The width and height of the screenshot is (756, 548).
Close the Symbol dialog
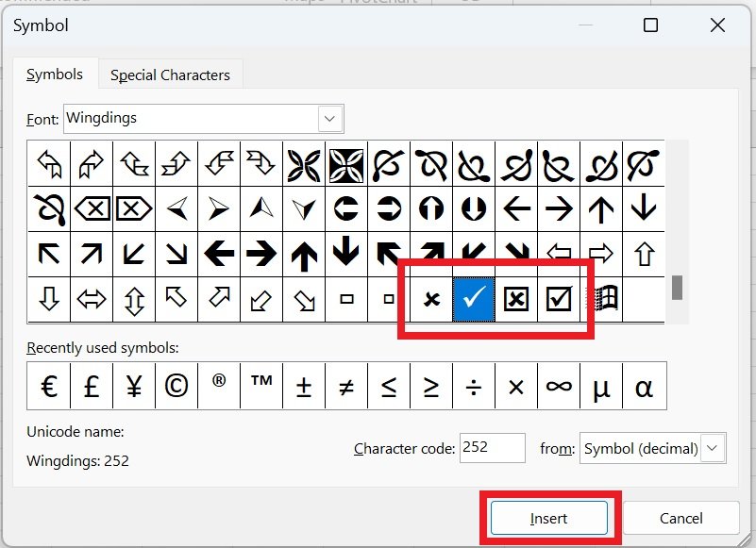pyautogui.click(x=717, y=25)
